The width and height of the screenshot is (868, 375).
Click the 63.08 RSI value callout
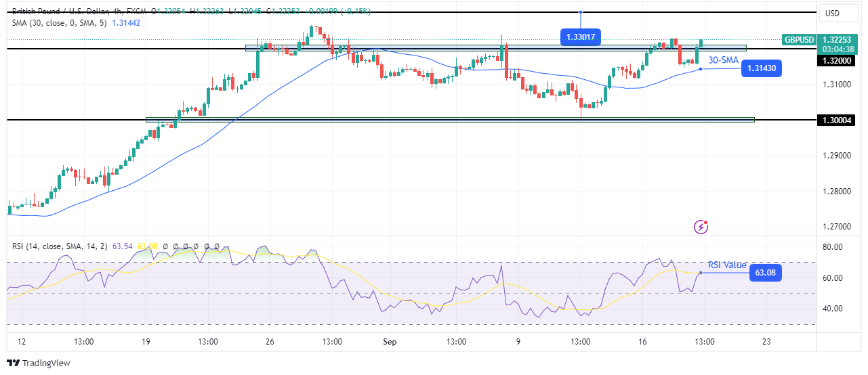pyautogui.click(x=766, y=273)
